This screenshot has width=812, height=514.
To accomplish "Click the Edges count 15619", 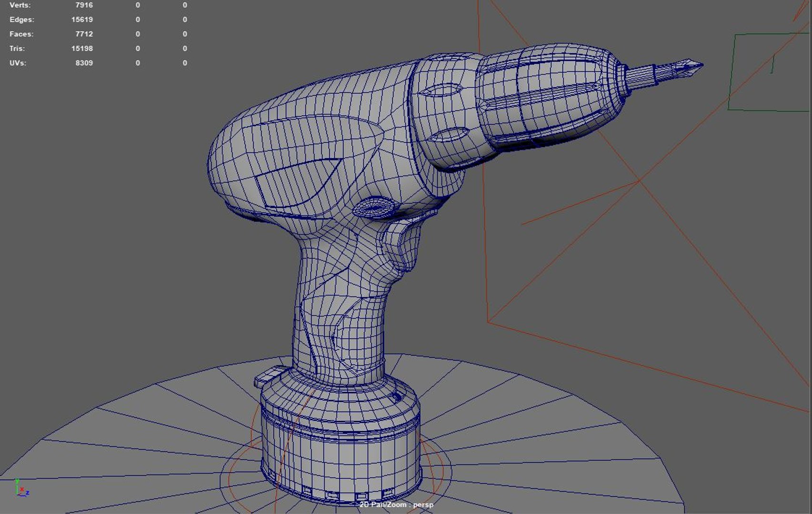I will coord(82,20).
